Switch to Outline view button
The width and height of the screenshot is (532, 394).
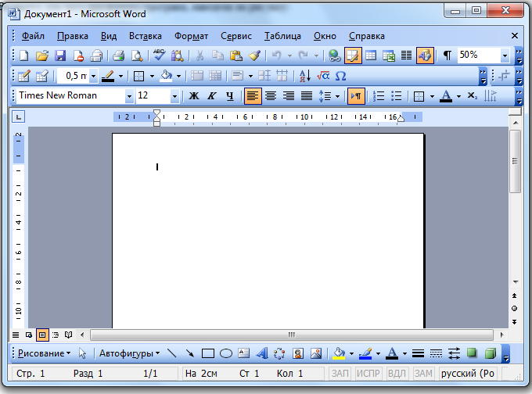(x=56, y=335)
